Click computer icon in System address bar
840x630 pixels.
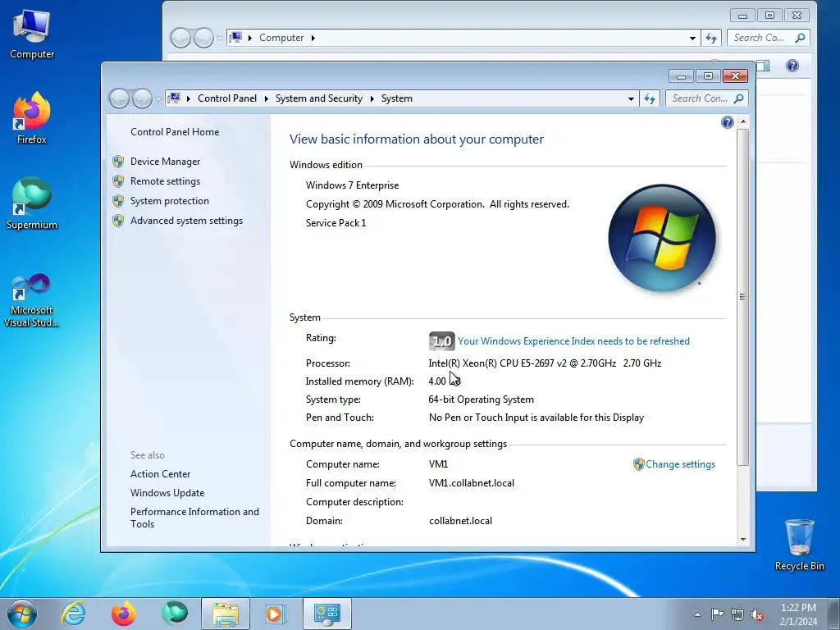(174, 98)
